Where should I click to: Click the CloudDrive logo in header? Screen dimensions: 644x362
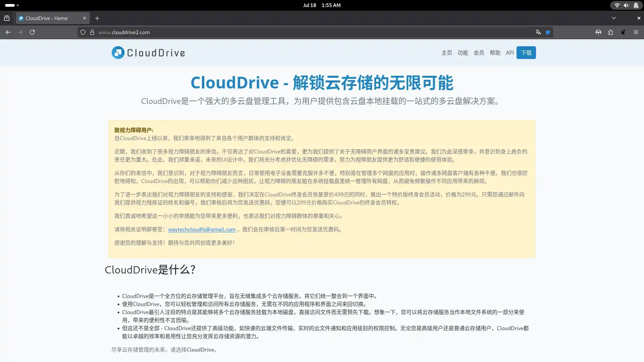(x=148, y=53)
